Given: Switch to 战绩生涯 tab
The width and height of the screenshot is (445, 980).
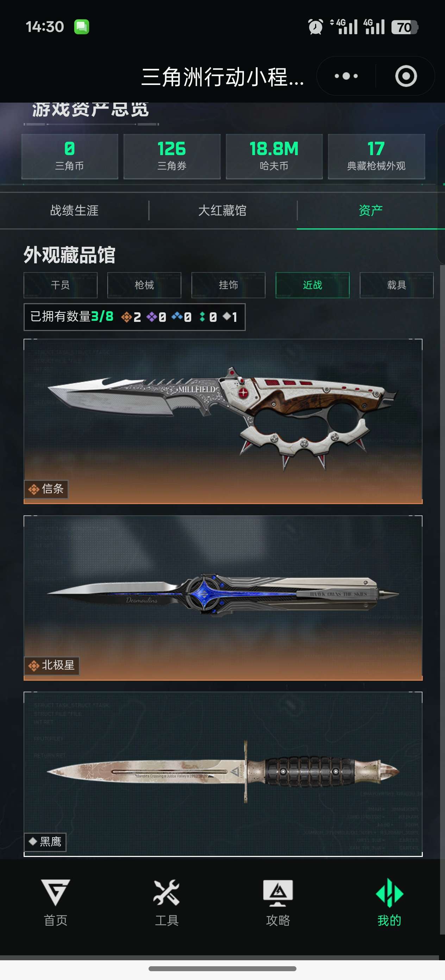Looking at the screenshot, I should pyautogui.click(x=75, y=210).
